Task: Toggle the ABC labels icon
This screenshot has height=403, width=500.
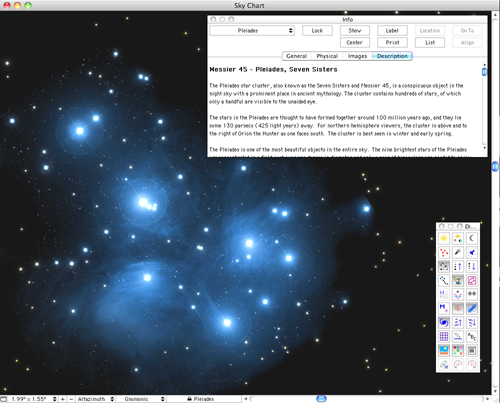Action: (x=472, y=336)
